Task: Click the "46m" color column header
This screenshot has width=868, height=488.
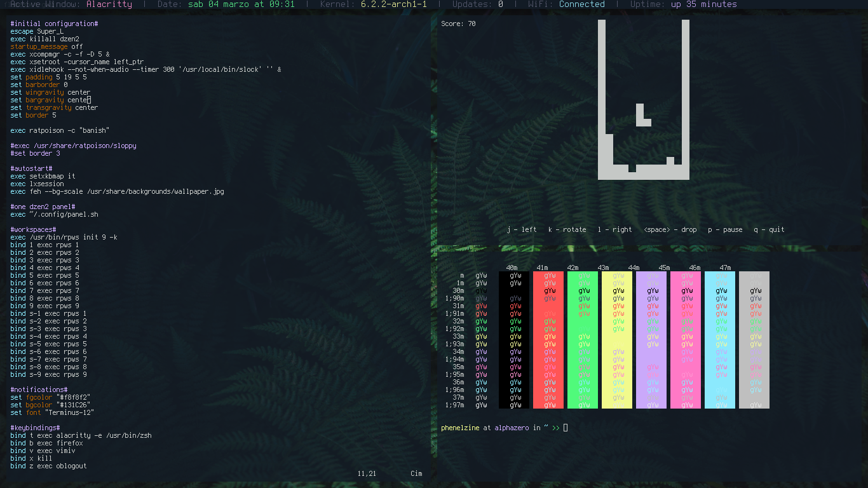Action: [x=695, y=268]
